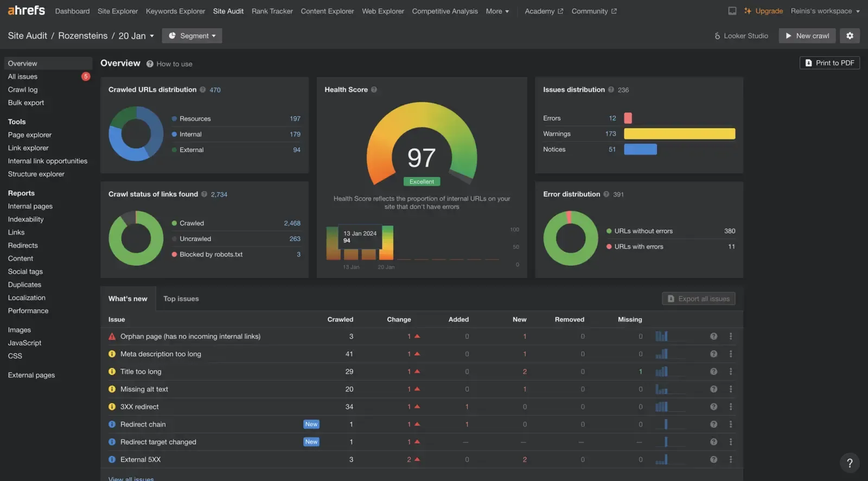Open more options for 3XX redirect row

click(x=731, y=407)
